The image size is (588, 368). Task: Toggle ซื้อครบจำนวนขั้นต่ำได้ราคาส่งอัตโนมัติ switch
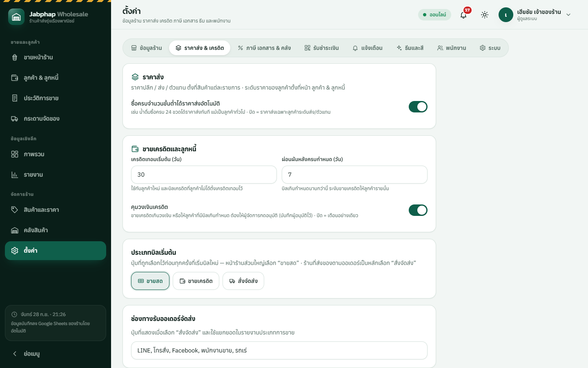tap(418, 107)
